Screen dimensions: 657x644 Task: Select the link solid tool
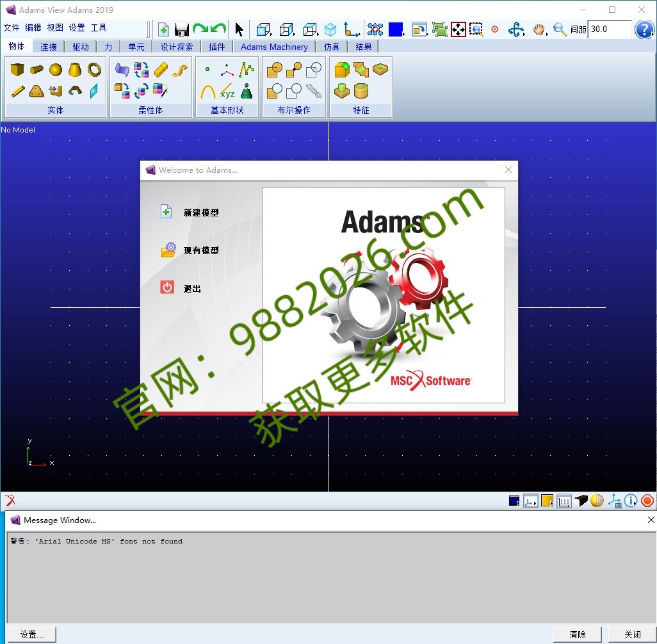tap(17, 91)
